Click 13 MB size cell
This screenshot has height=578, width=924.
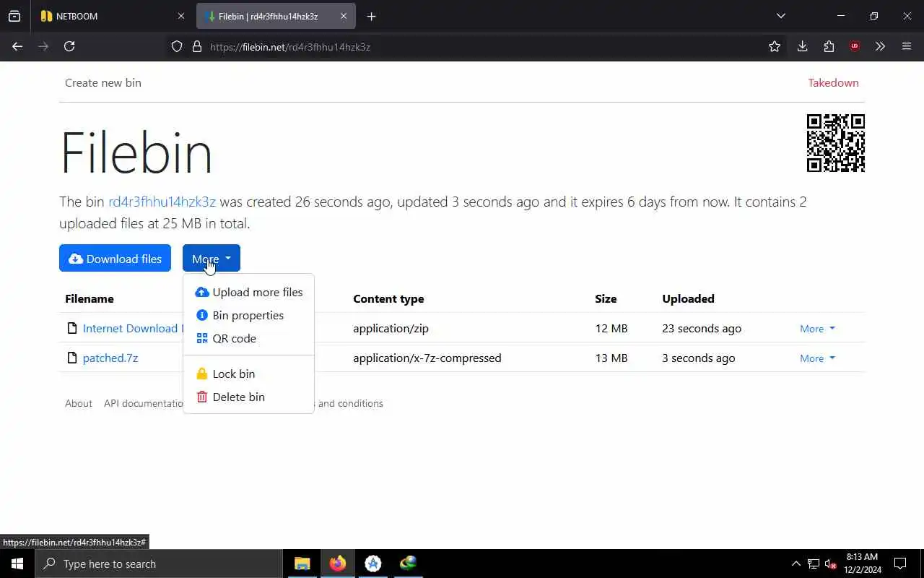coord(611,358)
